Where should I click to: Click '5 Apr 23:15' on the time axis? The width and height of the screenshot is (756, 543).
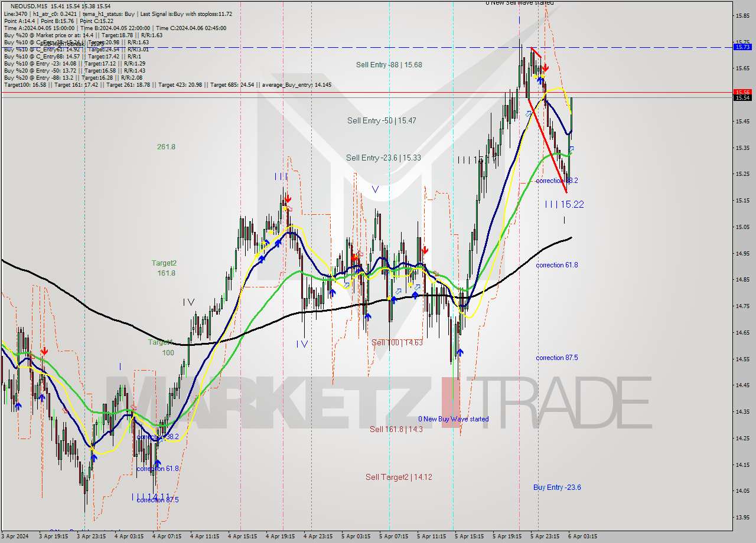pos(545,537)
